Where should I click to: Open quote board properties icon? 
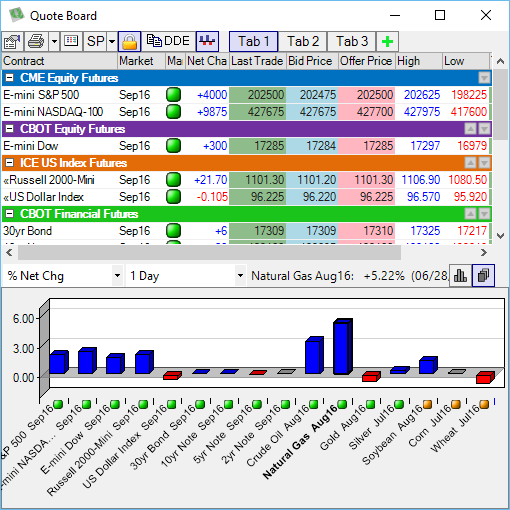pyautogui.click(x=13, y=42)
